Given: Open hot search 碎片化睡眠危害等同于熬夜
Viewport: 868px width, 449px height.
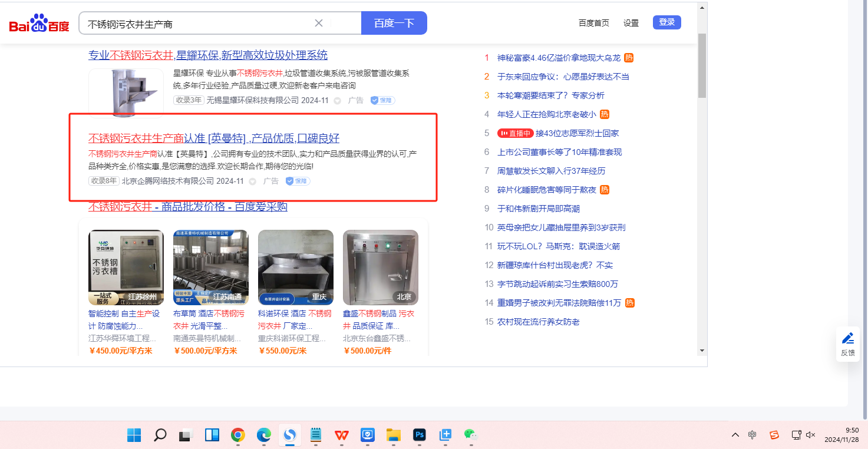Looking at the screenshot, I should (x=547, y=190).
